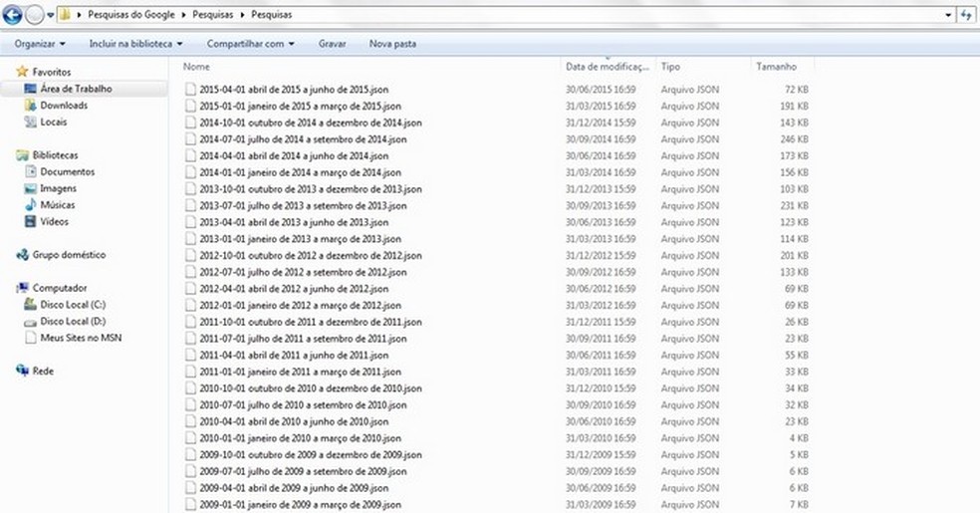Click the Músicas library icon
Screen dimensions: 980x513
pos(30,204)
